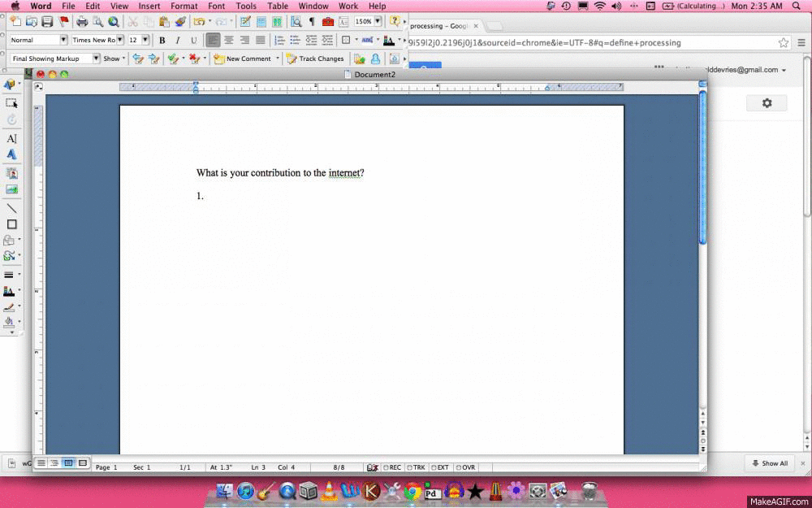Toggle the OVR overtype status indicator

[x=467, y=467]
